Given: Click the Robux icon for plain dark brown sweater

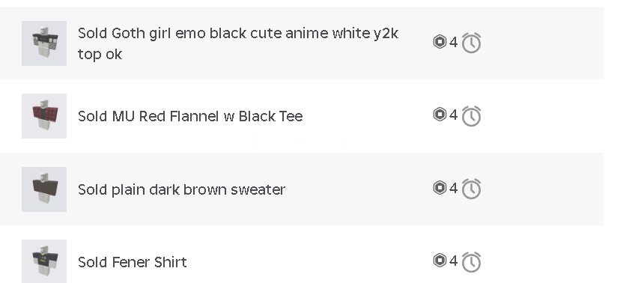Looking at the screenshot, I should (440, 188).
